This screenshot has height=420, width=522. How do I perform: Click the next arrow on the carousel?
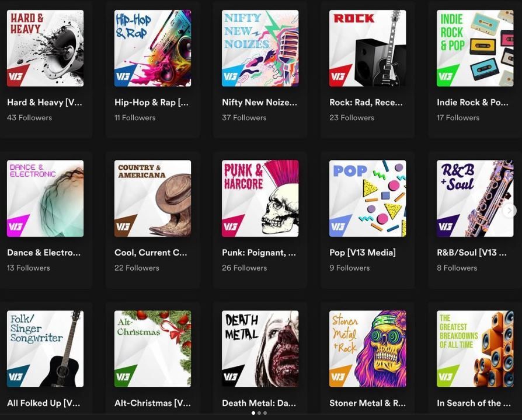510,211
